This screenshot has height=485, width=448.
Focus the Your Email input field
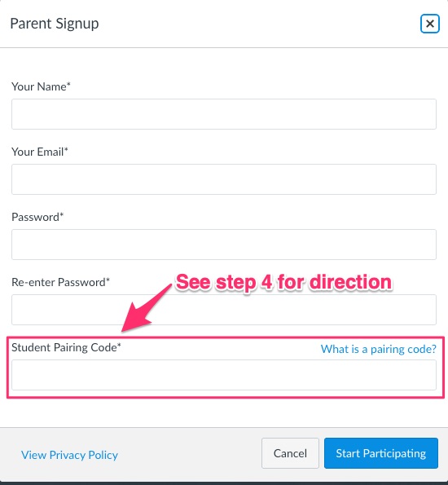224,179
